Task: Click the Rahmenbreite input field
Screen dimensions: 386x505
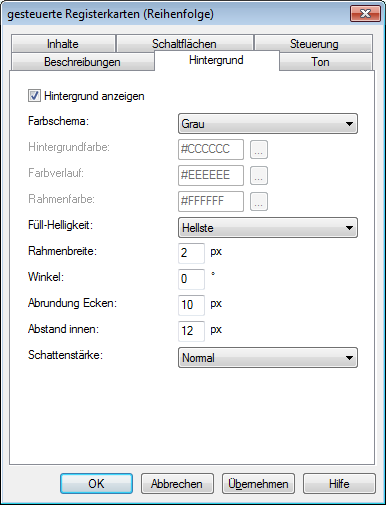Action: 191,253
